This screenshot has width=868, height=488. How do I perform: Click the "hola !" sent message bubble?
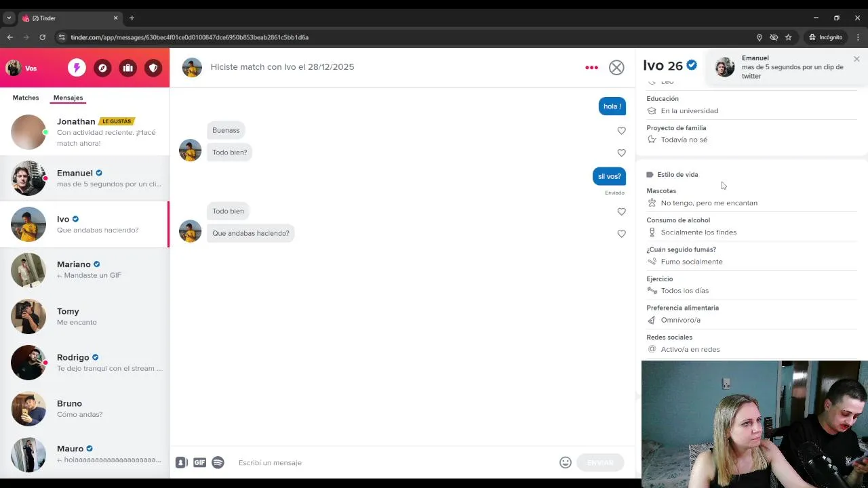pos(612,106)
